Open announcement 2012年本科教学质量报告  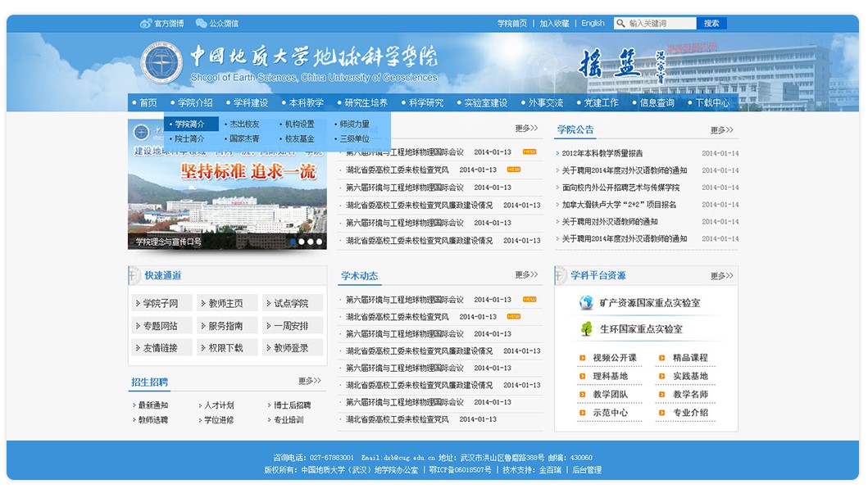602,153
